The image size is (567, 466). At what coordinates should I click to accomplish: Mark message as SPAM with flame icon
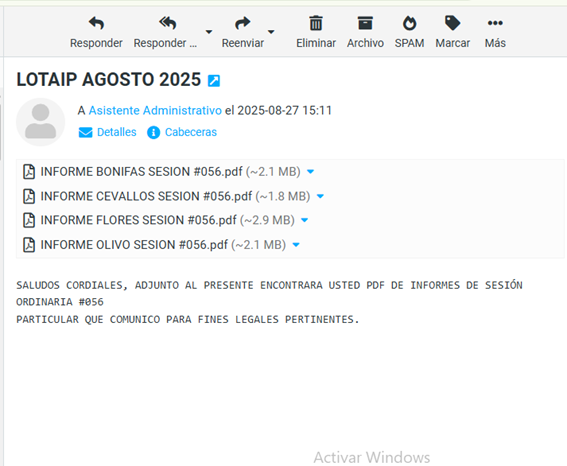coord(409,23)
